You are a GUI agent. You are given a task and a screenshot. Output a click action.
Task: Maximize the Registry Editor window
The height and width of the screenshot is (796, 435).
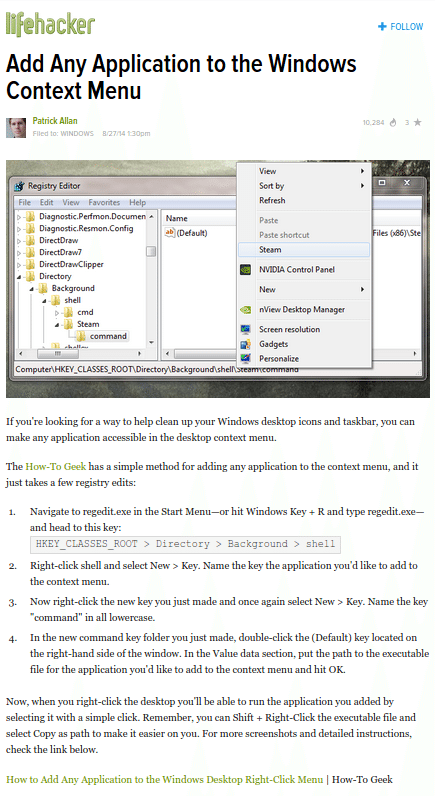(382, 183)
